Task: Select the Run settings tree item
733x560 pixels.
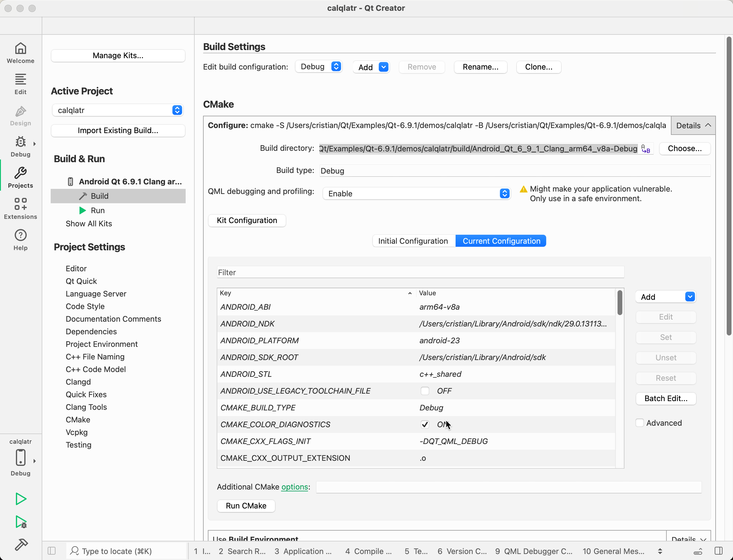Action: click(x=98, y=210)
